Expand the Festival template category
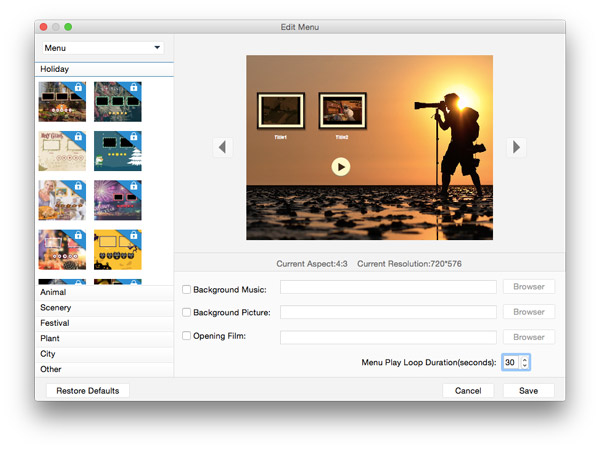Screen dimensions: 600x450 point(104,323)
